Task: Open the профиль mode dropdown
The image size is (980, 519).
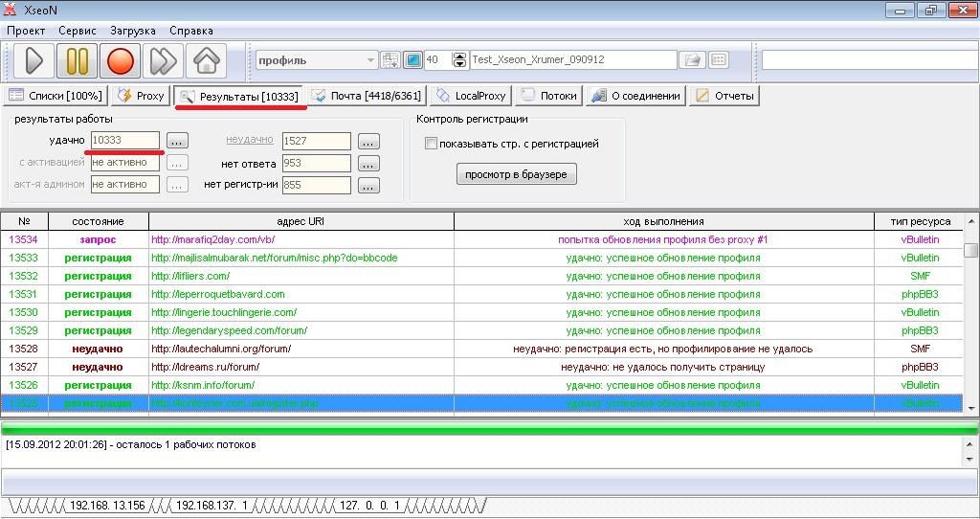Action: 316,60
